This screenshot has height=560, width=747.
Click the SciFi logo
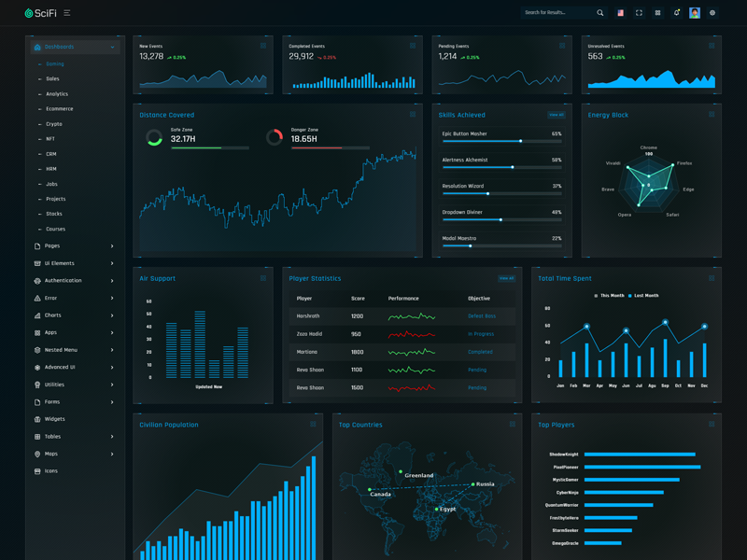point(41,13)
